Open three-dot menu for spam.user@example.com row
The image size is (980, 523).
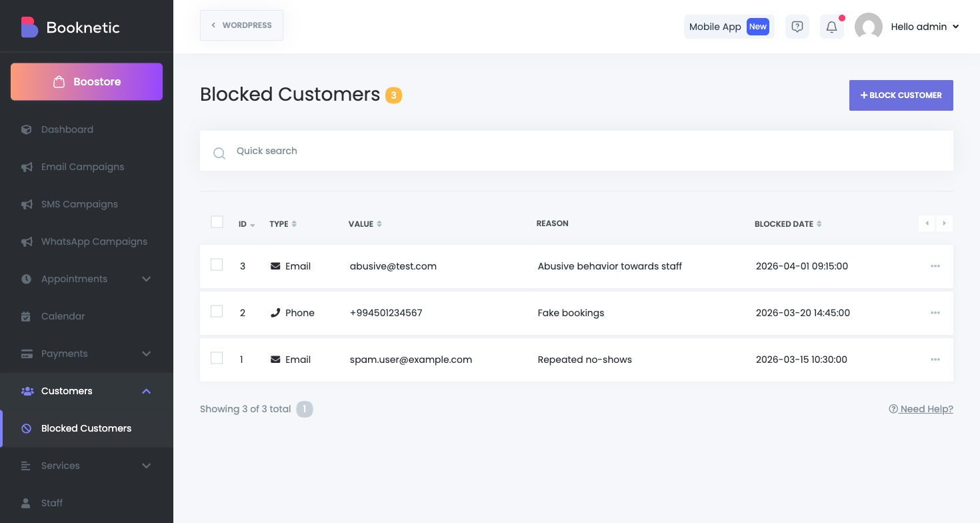[935, 360]
